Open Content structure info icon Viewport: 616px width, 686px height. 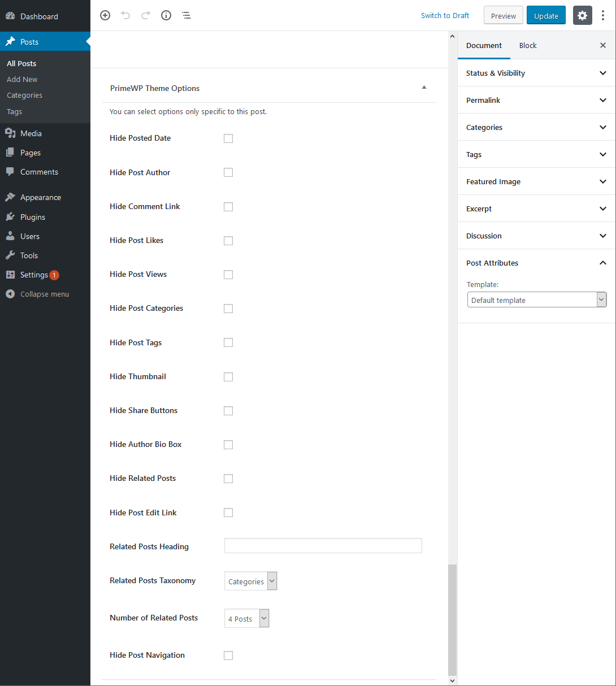pos(166,15)
